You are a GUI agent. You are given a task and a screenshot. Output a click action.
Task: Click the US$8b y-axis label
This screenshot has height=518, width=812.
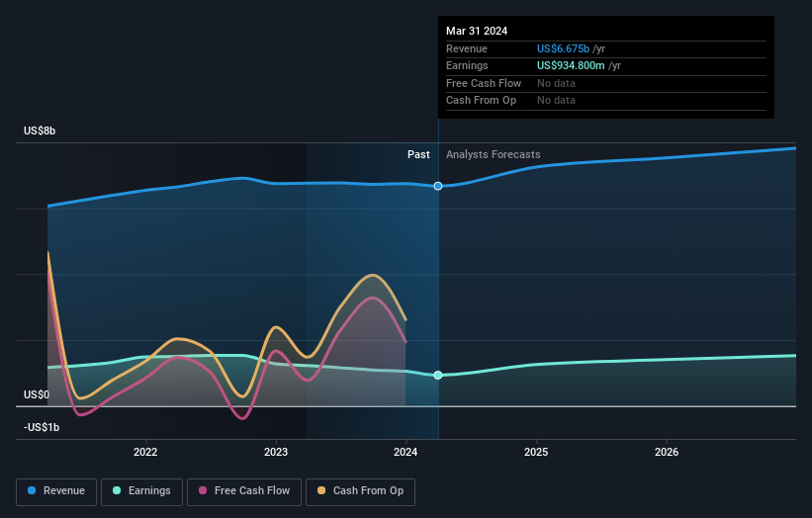pyautogui.click(x=40, y=130)
